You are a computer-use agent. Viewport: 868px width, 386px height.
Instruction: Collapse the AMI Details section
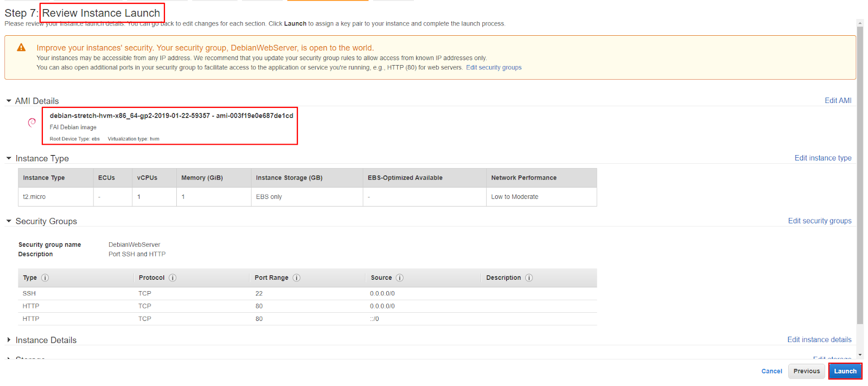(x=9, y=101)
